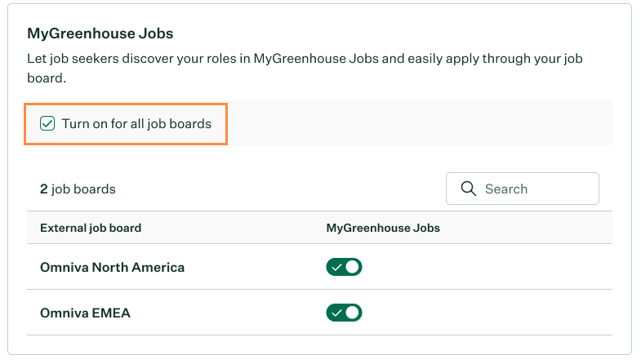Click the checkmark inside Omniva North America toggle
Viewport: 641px width, 364px height.
(x=336, y=268)
